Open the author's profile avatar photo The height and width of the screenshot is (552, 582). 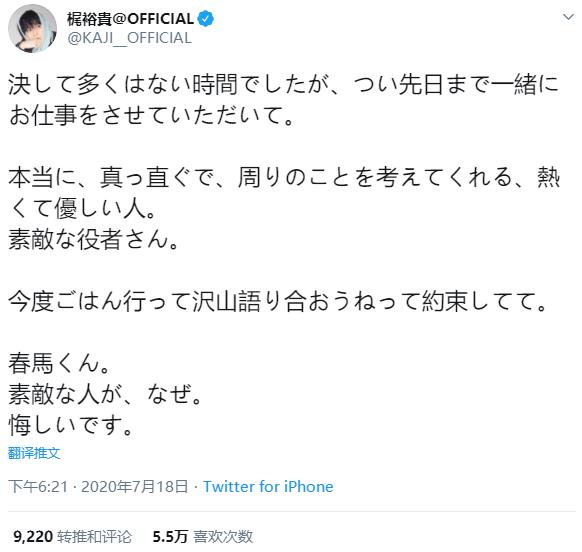[x=32, y=29]
